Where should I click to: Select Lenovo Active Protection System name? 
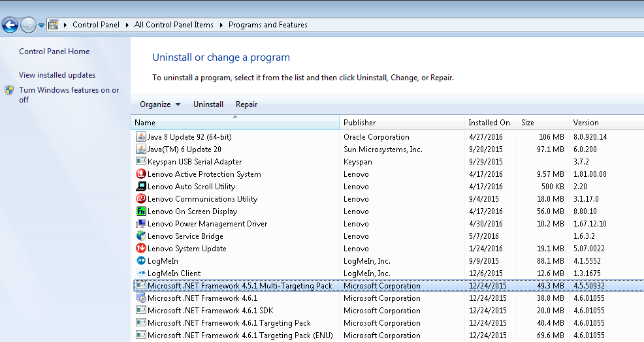(204, 174)
